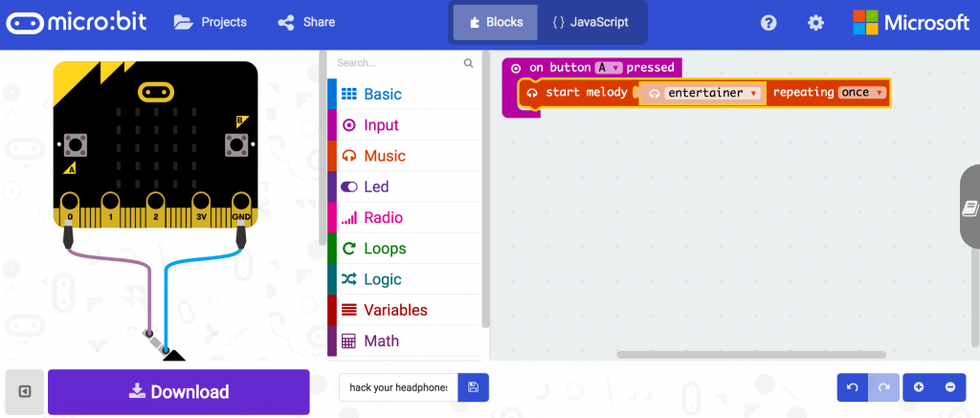Zoom in on the workspace
This screenshot has height=418, width=980.
click(919, 387)
